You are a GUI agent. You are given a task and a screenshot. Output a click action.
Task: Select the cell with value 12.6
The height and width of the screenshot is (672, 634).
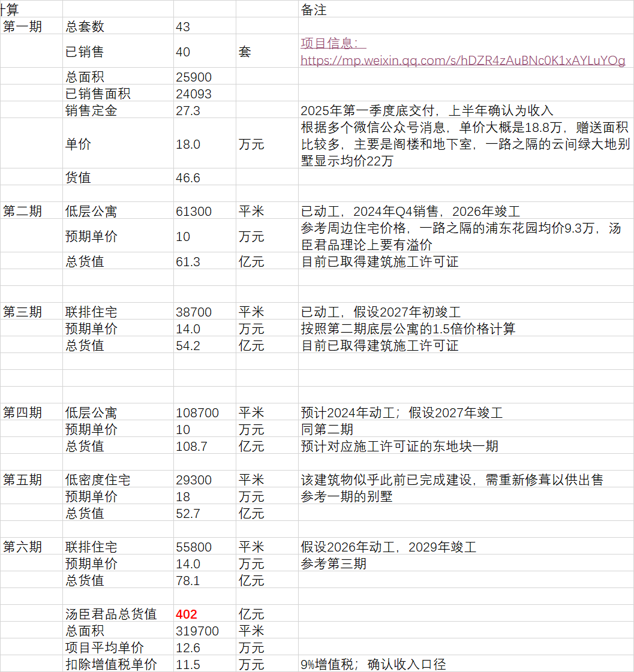click(x=205, y=647)
